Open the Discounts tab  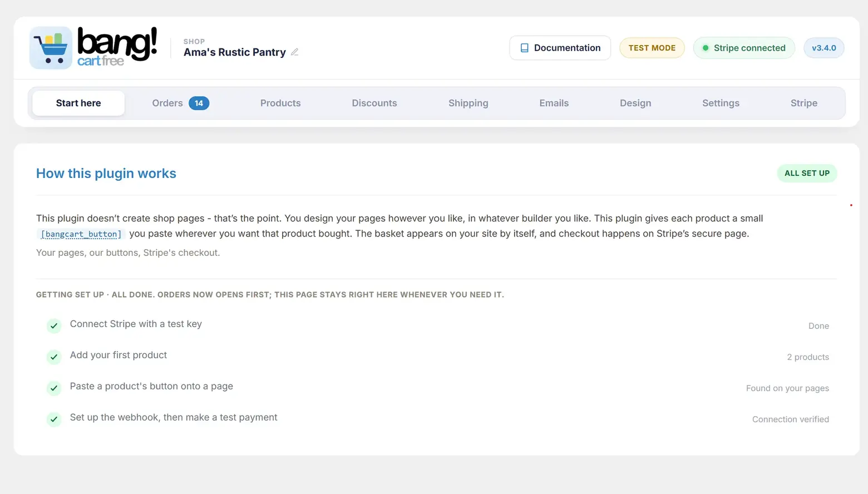[x=374, y=103]
